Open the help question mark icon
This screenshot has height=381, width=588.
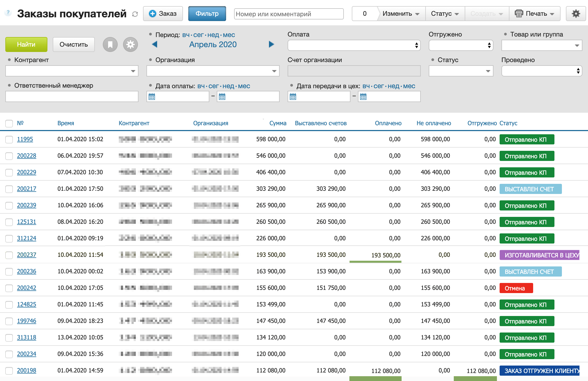click(x=8, y=13)
